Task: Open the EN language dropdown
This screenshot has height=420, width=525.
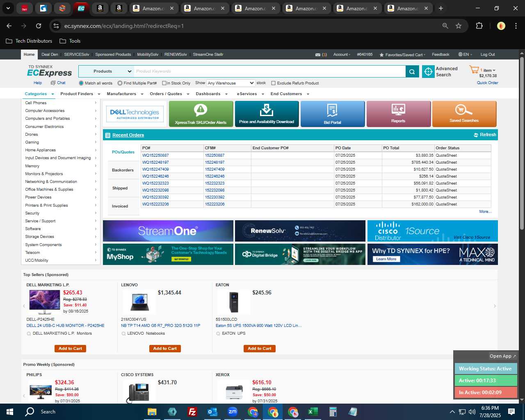Action: click(465, 55)
